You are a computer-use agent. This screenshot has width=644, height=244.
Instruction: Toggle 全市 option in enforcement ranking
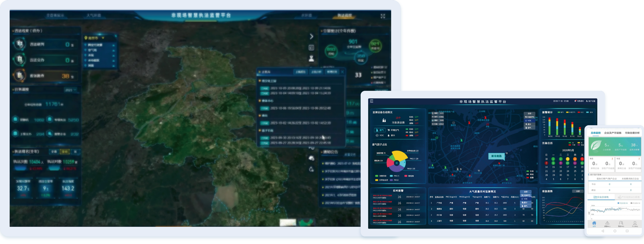[x=65, y=152]
